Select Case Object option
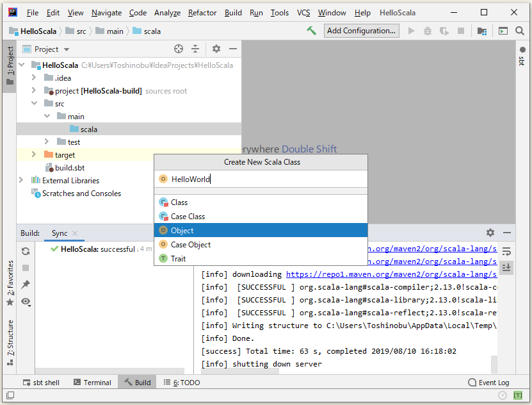532x405 pixels. click(x=261, y=244)
